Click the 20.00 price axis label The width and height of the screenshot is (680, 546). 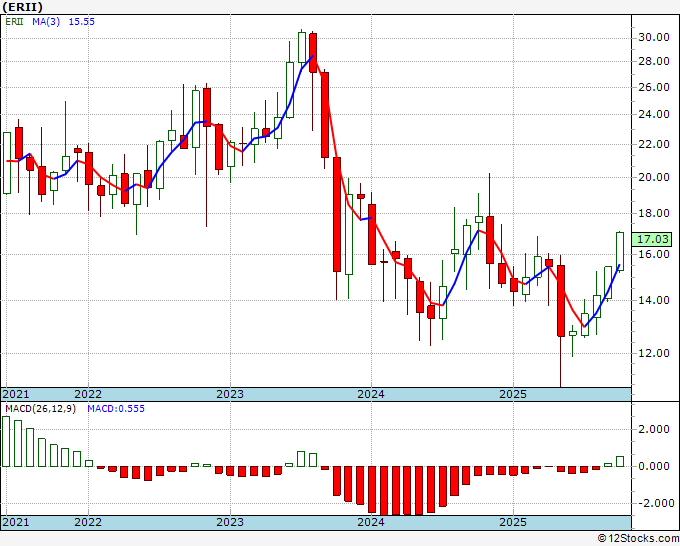654,177
